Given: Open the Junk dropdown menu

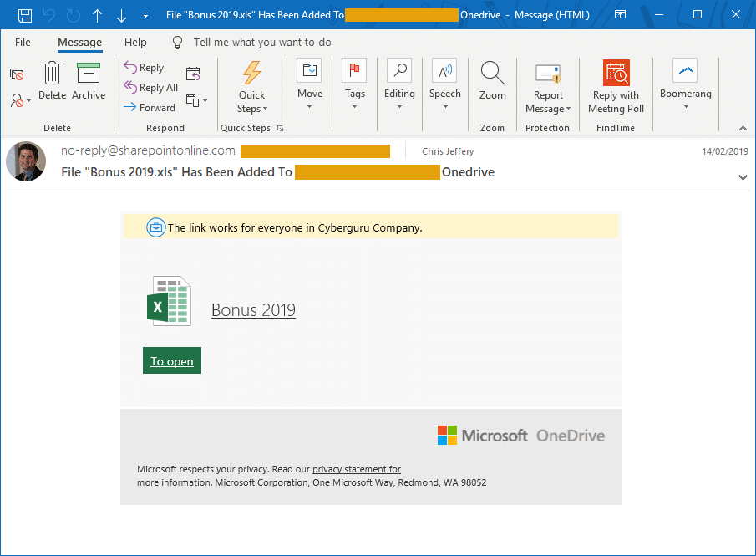Looking at the screenshot, I should 20,100.
